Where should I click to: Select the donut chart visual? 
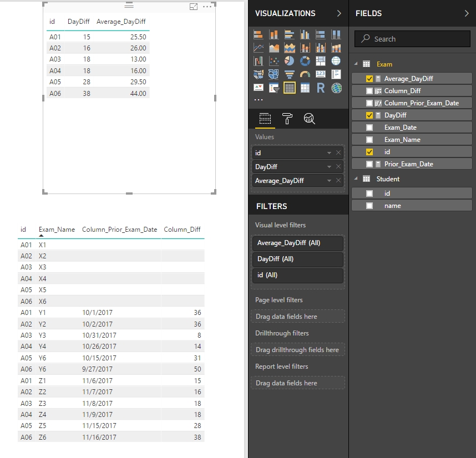[x=305, y=61]
